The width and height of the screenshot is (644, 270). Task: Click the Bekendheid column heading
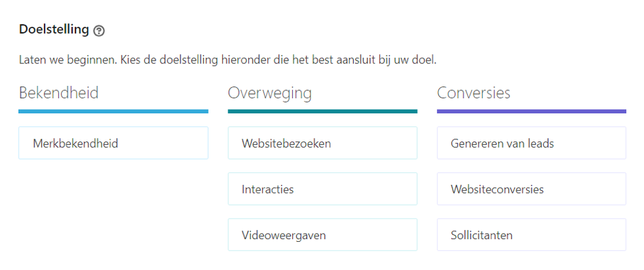59,93
